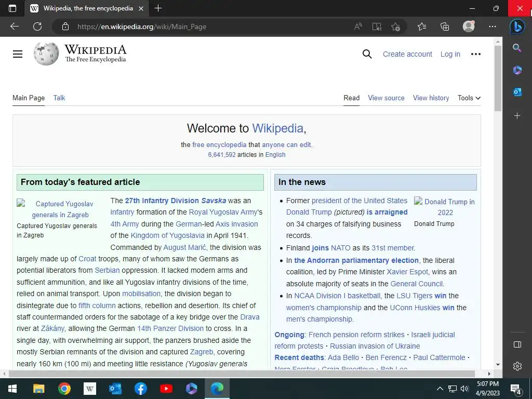Open Wikipedia hamburger main menu

(18, 54)
